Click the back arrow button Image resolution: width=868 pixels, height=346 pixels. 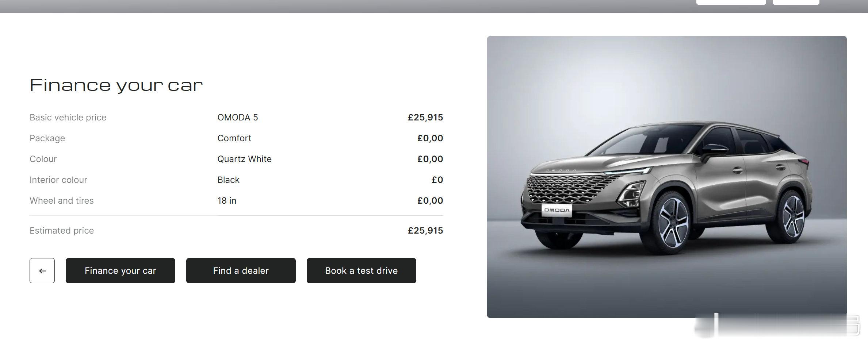(x=42, y=270)
